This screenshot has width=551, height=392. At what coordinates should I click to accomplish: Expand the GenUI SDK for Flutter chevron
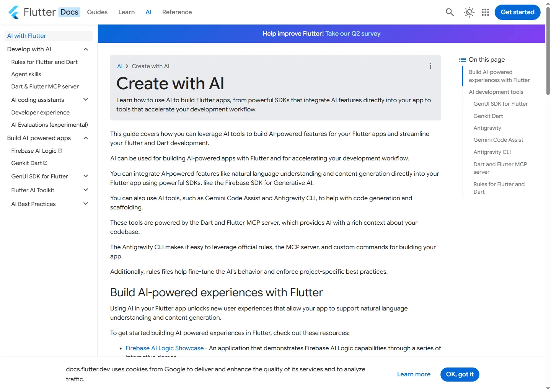86,176
